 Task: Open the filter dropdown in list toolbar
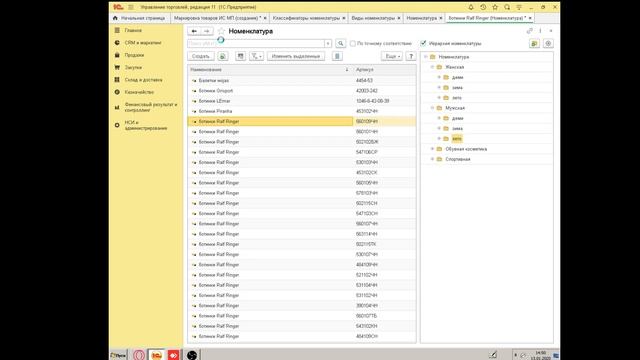256,56
